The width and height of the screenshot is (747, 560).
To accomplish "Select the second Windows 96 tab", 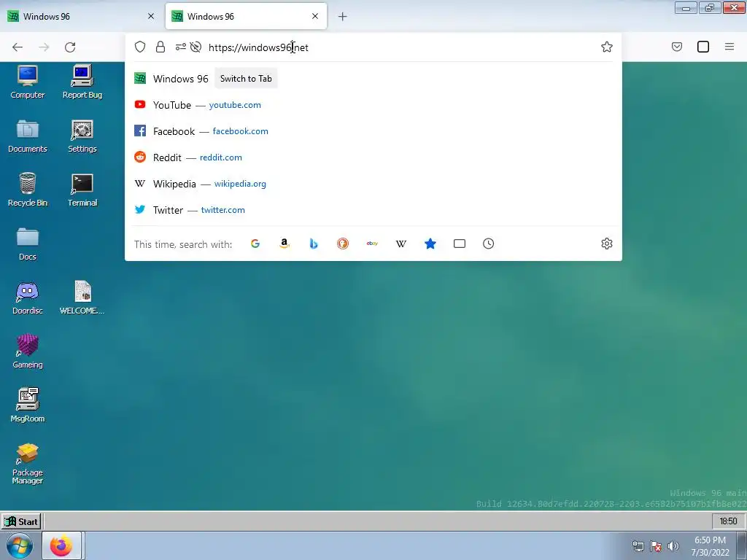I will point(246,16).
